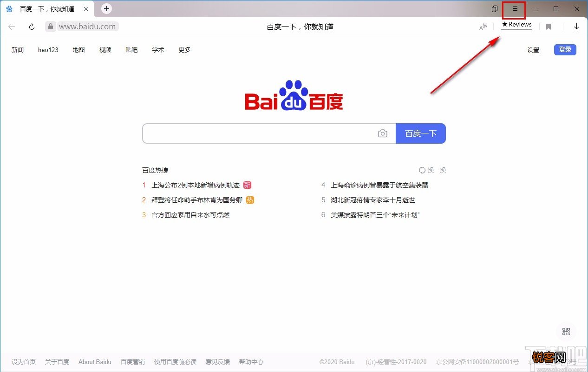Click ©2020 Baidu footer text
Image resolution: width=588 pixels, height=372 pixels.
tap(337, 362)
